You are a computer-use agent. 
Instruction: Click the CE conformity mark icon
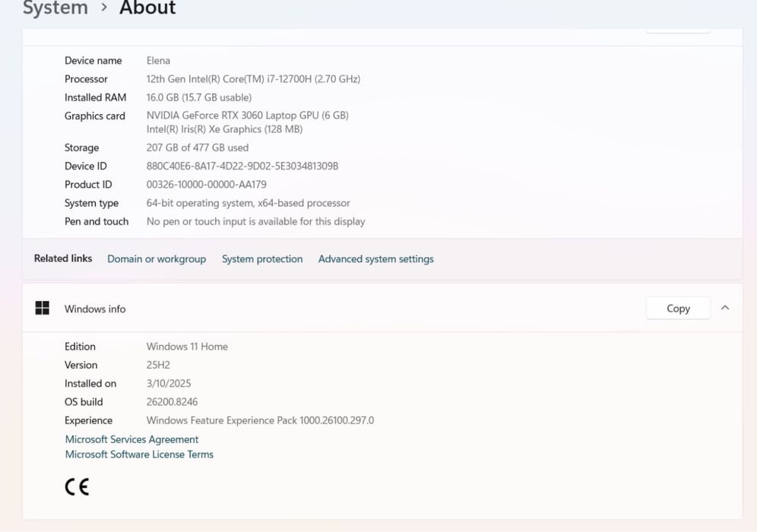point(78,486)
